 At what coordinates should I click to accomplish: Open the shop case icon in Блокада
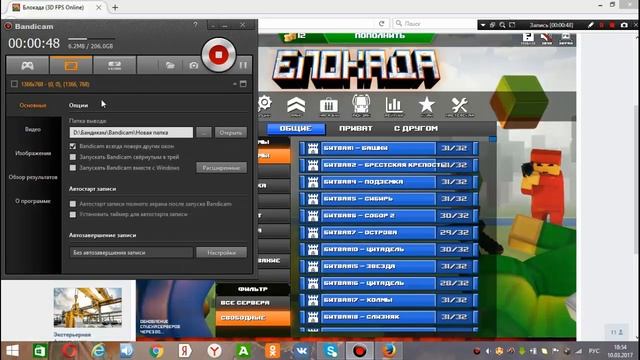(x=329, y=106)
